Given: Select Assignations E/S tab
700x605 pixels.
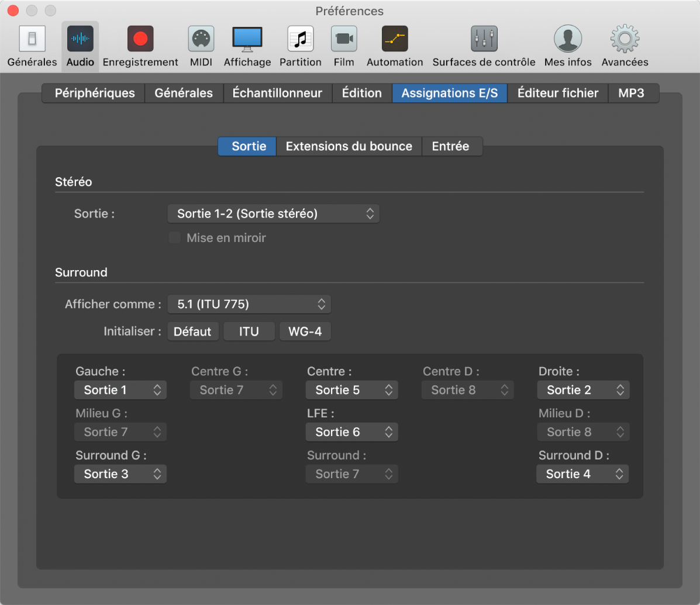Looking at the screenshot, I should pyautogui.click(x=450, y=93).
